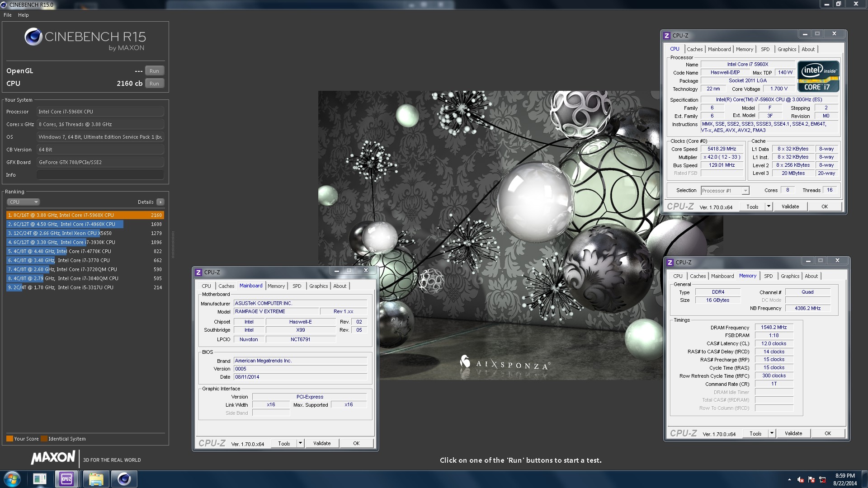This screenshot has width=868, height=488.
Task: Open Graphics tab in top CPU-Z window
Action: pos(787,49)
